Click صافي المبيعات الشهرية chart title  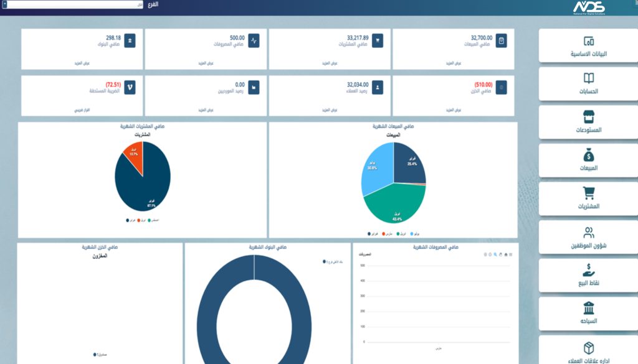(393, 126)
